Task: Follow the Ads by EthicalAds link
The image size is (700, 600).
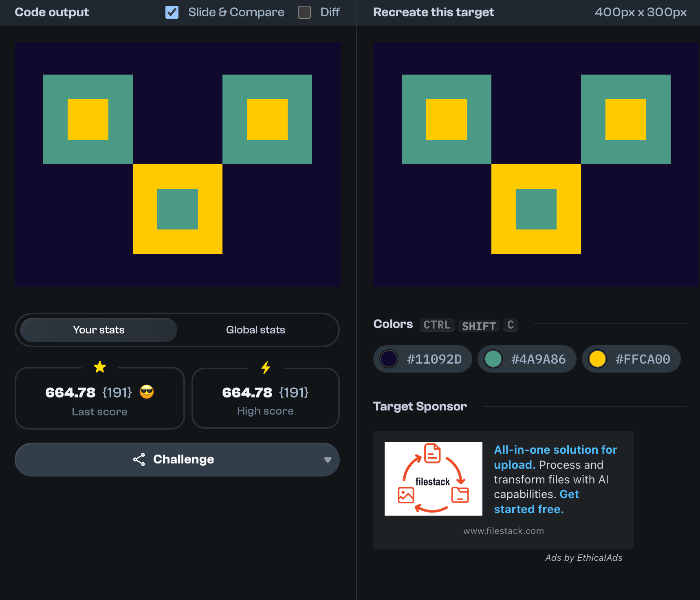Action: (x=583, y=558)
